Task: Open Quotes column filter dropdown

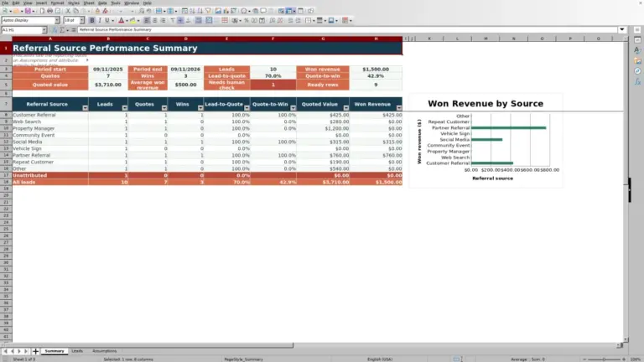Action: pos(164,108)
